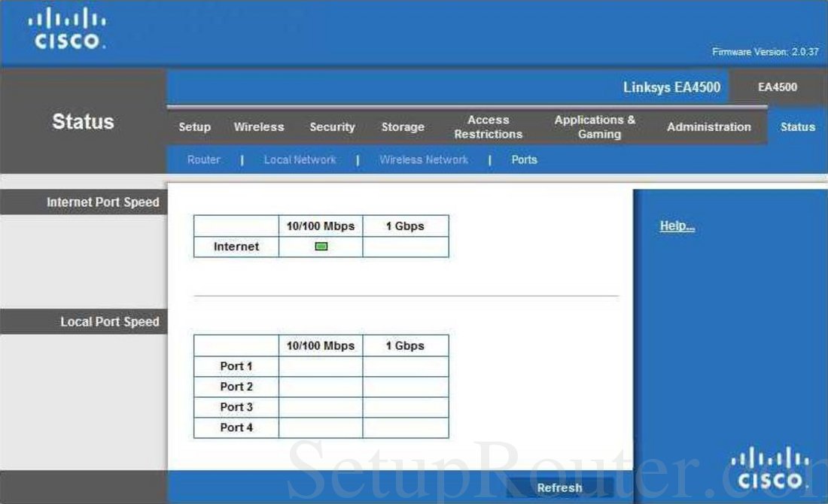Image resolution: width=828 pixels, height=504 pixels.
Task: Select the Access Restrictions tab
Action: [x=488, y=126]
